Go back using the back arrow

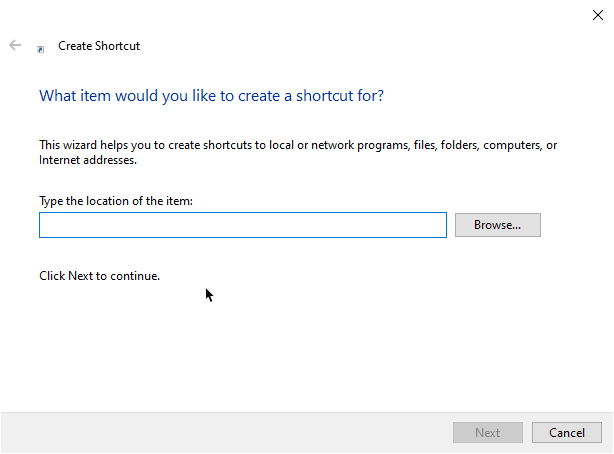[15, 46]
